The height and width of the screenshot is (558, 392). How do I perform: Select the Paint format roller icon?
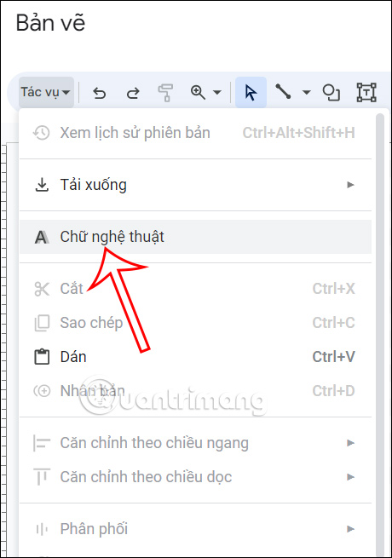165,93
